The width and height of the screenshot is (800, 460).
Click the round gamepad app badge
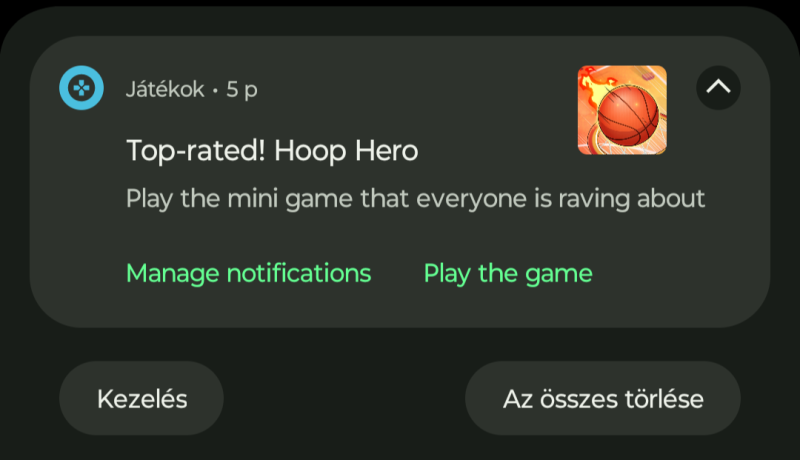(82, 88)
